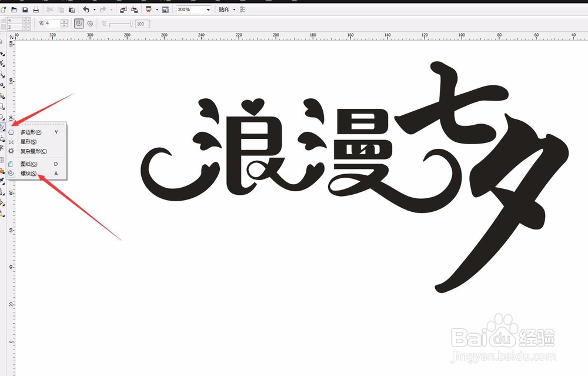Open an existing file
The width and height of the screenshot is (588, 376).
coord(13,9)
